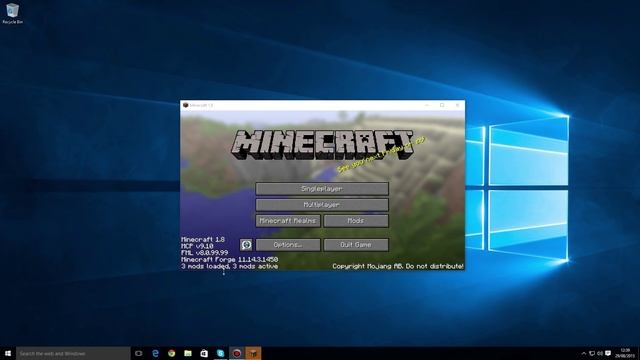Click the 'Minecraft 1.8' version text
Viewport: 640px width, 360px height.
click(203, 240)
